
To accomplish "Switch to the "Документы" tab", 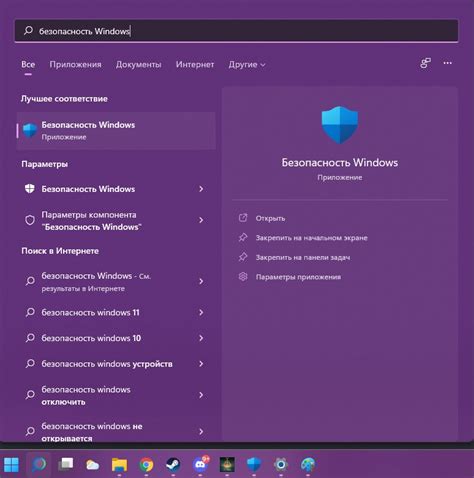I will 139,64.
